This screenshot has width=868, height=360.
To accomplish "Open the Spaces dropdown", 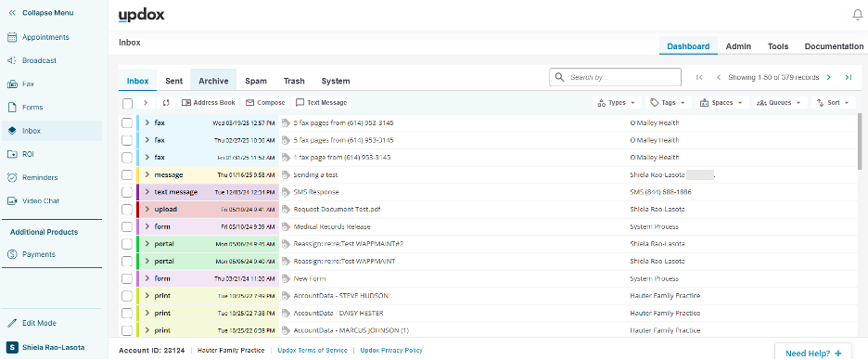I will pos(722,102).
